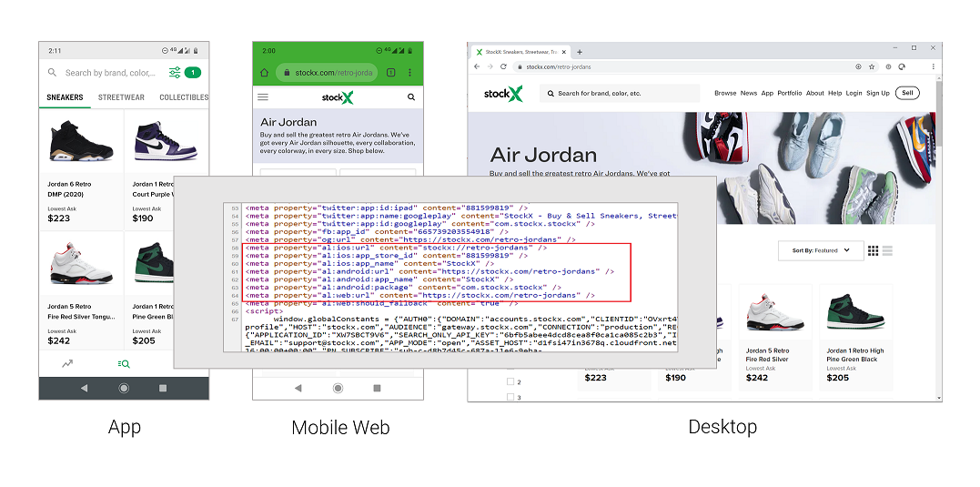Check the size 3 checkbox on desktop

point(510,397)
